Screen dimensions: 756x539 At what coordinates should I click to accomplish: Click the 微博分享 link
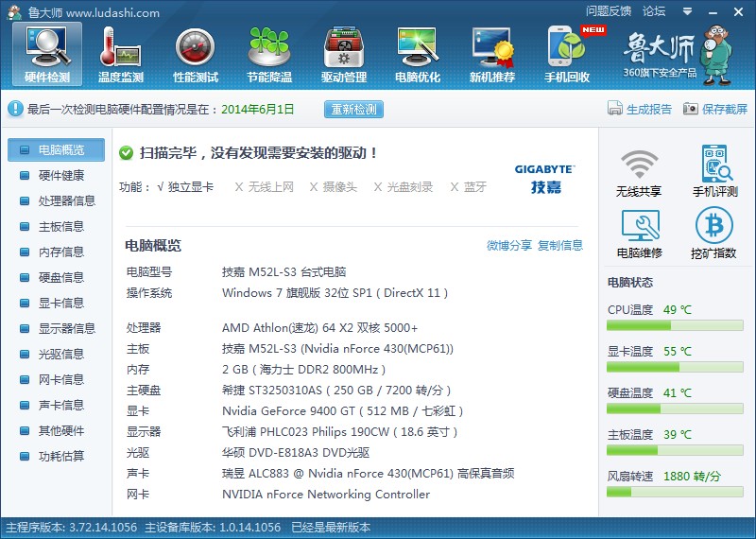[x=508, y=246]
